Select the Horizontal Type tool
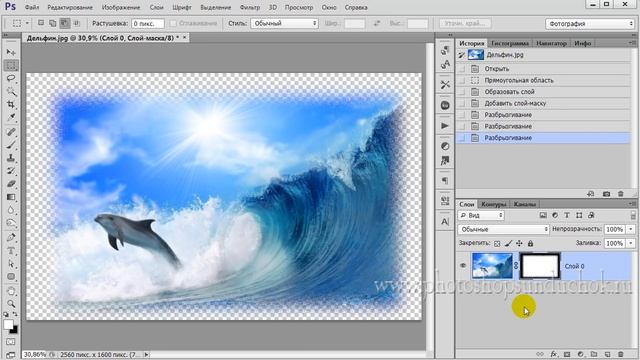640x360 pixels. [11, 250]
